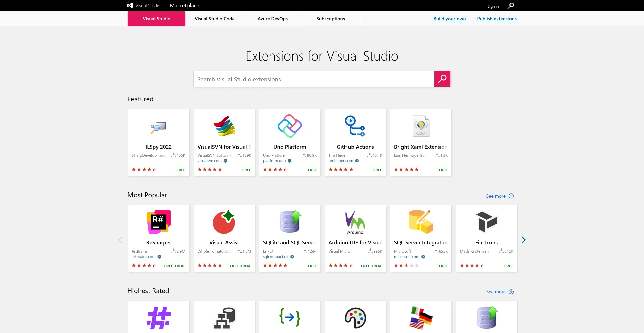The image size is (644, 333).
Task: Click the magnifier icon in the top header
Action: [511, 6]
